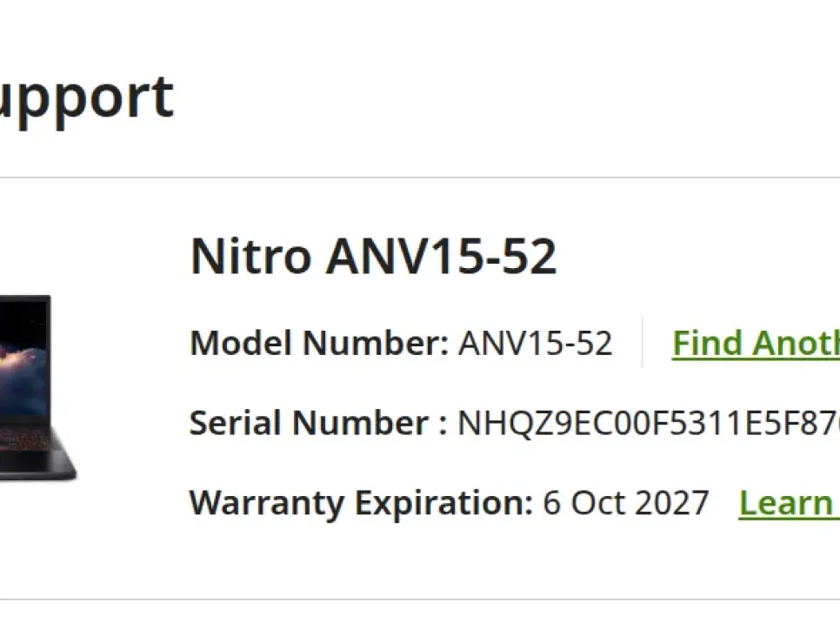This screenshot has height=630, width=840.
Task: Click the vertical divider before Find Another
Action: [x=643, y=342]
